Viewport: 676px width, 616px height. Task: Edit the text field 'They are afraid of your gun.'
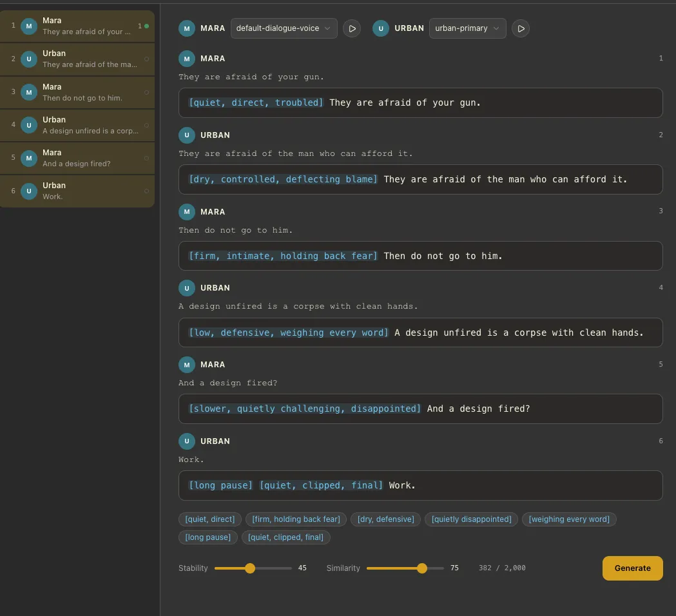[420, 102]
